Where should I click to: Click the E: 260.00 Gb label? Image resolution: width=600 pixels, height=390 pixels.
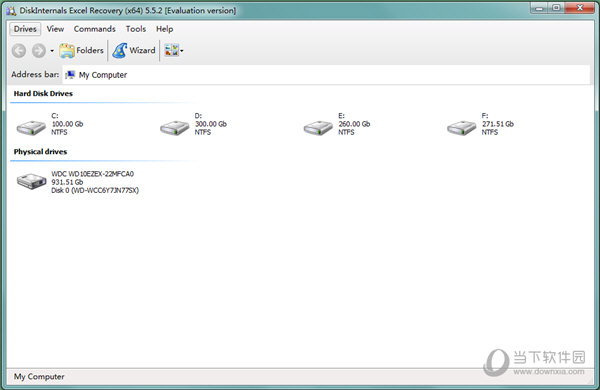354,124
